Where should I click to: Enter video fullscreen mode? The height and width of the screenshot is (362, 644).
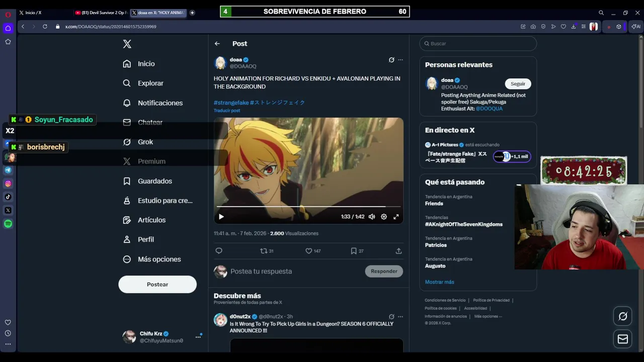click(396, 217)
